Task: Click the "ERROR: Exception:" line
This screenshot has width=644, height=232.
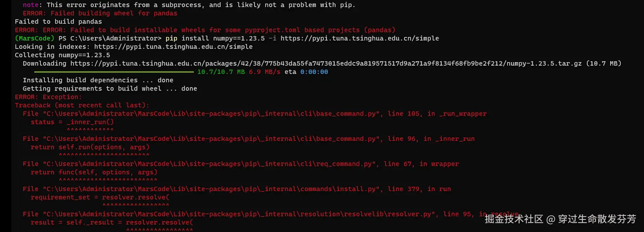Action: [x=48, y=97]
